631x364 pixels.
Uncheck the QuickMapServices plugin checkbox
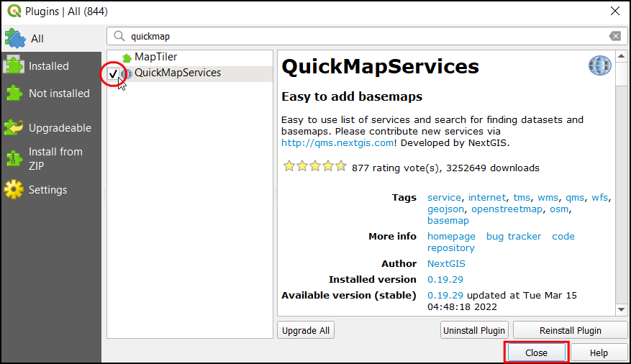tap(113, 73)
